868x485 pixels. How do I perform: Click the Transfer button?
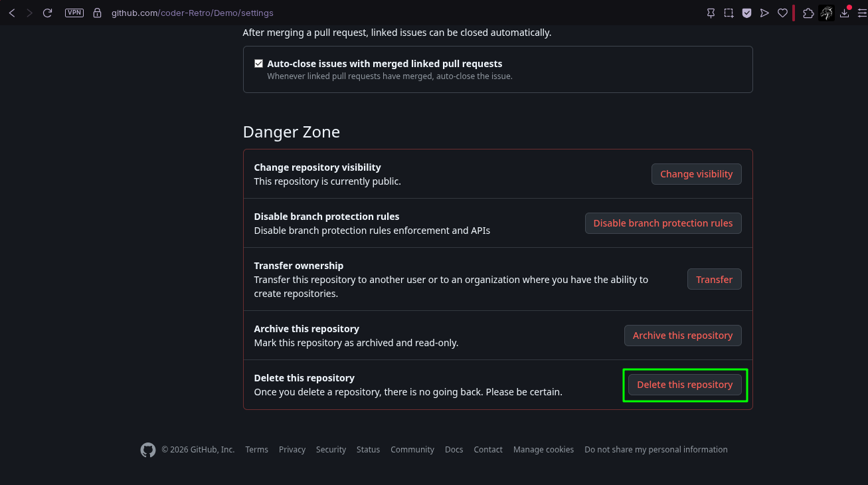[714, 280]
